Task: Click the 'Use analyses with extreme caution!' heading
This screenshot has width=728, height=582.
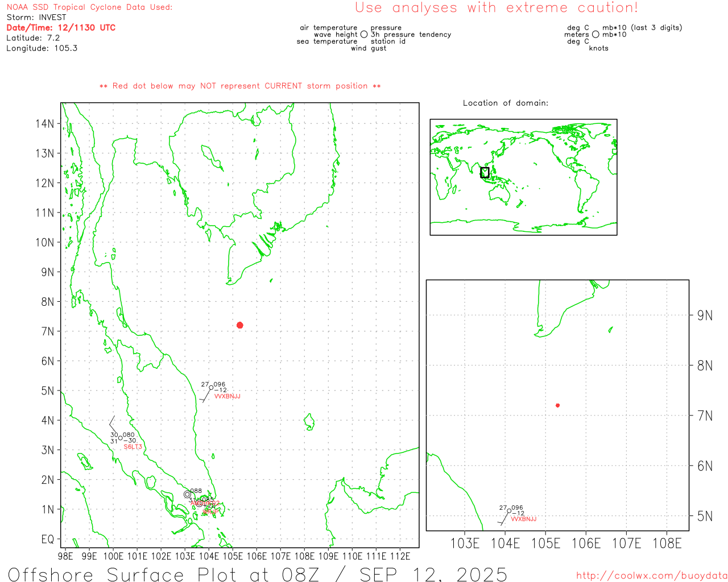Action: click(x=497, y=8)
